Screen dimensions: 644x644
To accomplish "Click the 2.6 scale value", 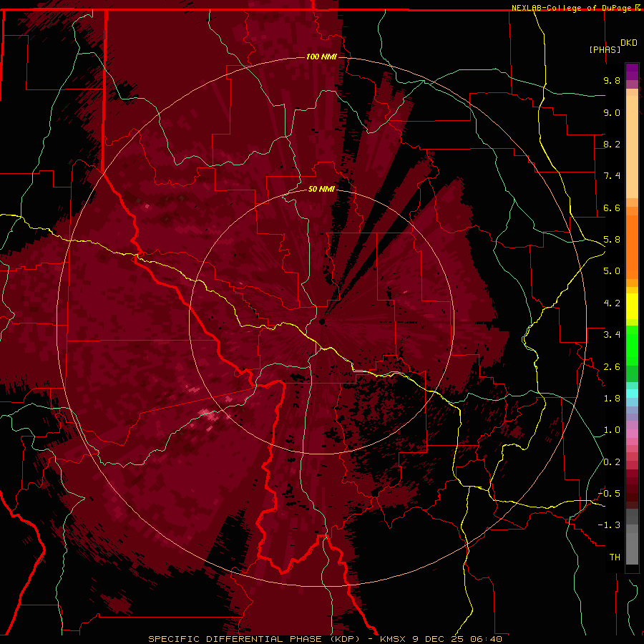I will [x=612, y=367].
